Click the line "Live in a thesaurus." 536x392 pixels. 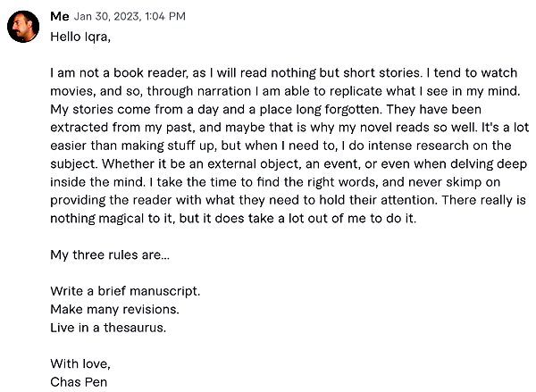[x=108, y=328]
